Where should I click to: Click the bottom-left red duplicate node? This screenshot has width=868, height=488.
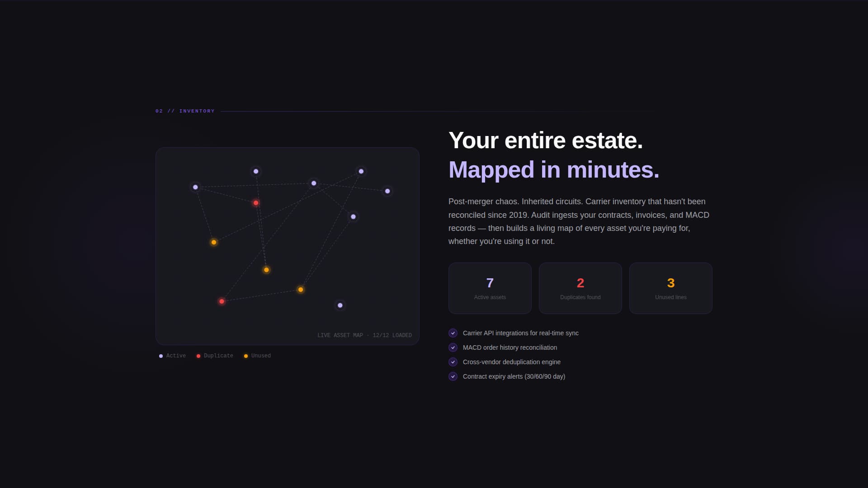pos(222,301)
